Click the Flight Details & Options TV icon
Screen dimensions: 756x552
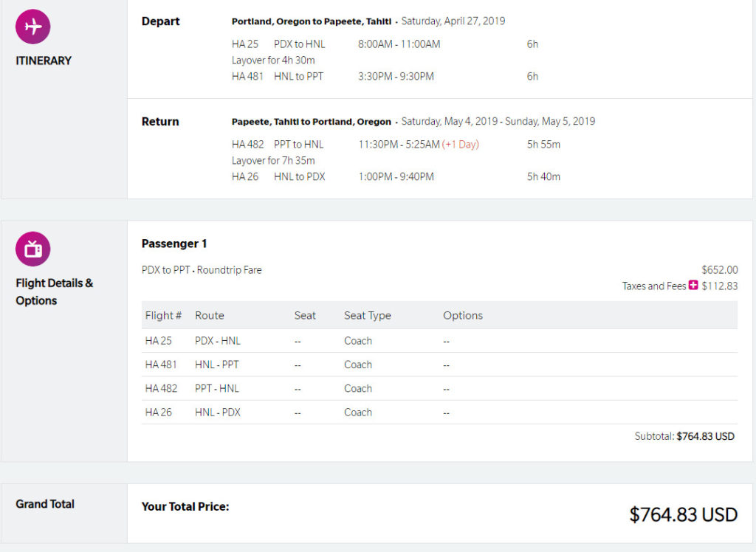[x=32, y=249]
